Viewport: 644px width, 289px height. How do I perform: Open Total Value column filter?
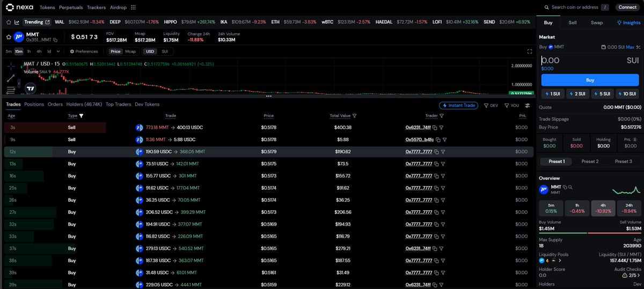355,115
